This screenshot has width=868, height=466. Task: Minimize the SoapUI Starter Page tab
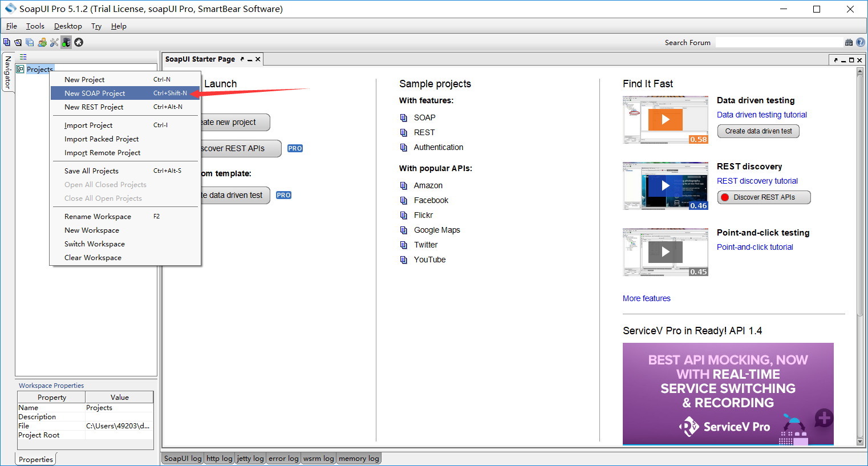[250, 59]
